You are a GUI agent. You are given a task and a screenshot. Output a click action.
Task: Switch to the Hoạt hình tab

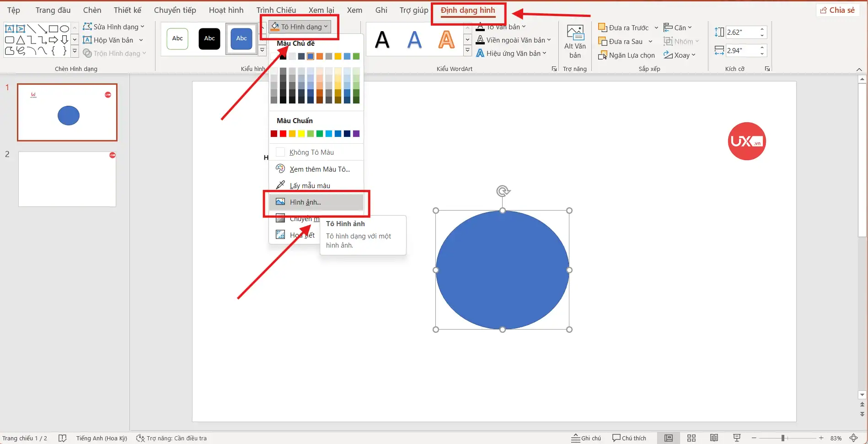point(226,10)
